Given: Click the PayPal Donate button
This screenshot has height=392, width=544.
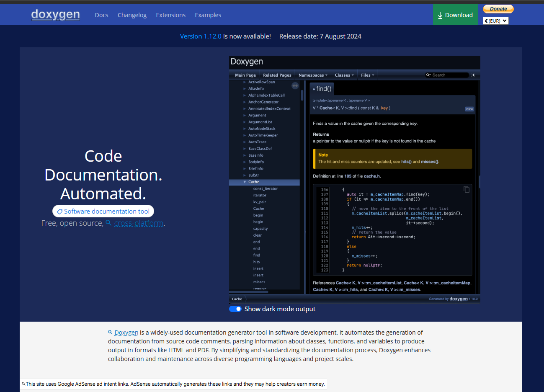Looking at the screenshot, I should pyautogui.click(x=498, y=9).
